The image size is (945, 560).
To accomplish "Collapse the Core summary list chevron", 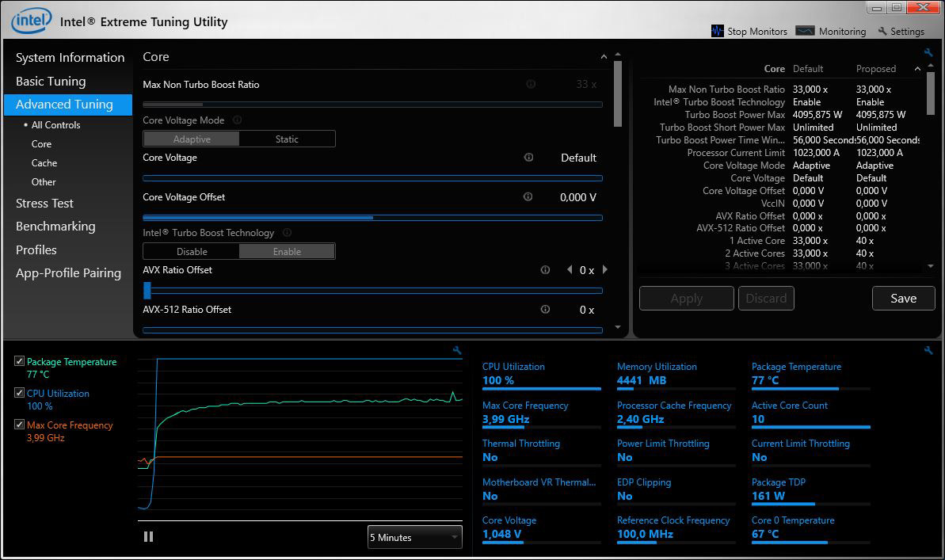I will pos(917,69).
